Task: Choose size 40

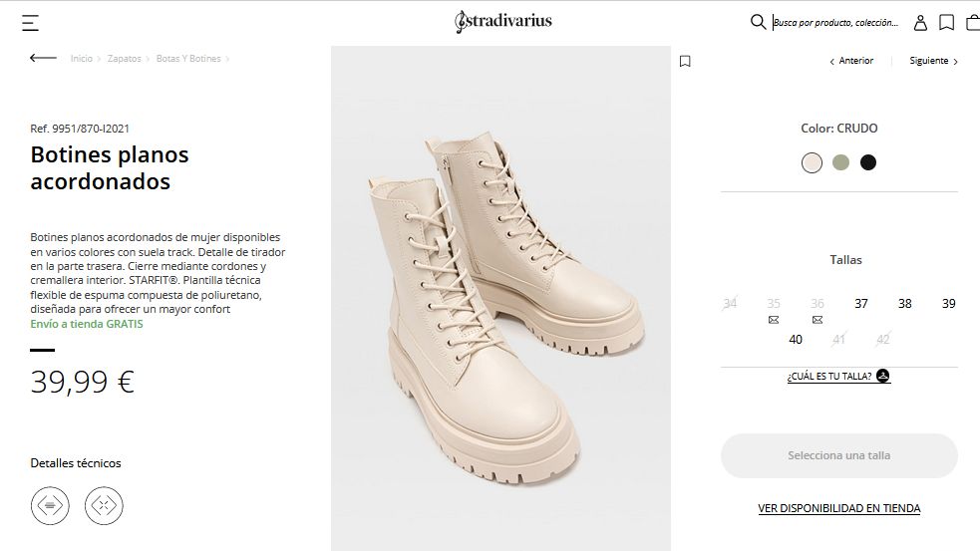Action: point(796,340)
